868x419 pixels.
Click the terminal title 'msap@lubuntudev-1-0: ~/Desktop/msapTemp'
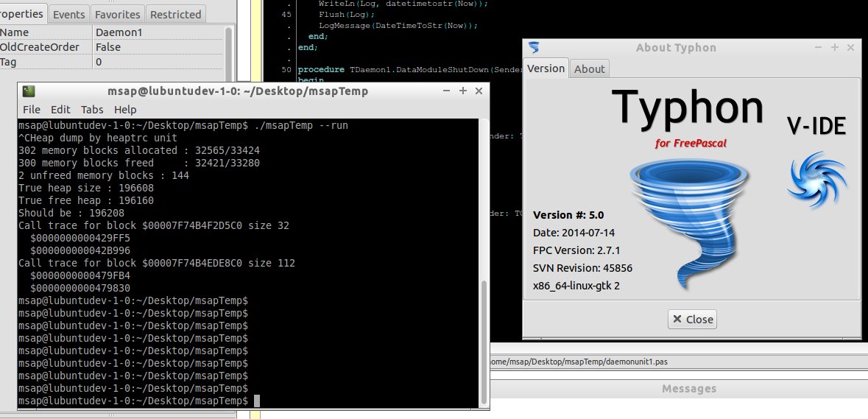238,91
